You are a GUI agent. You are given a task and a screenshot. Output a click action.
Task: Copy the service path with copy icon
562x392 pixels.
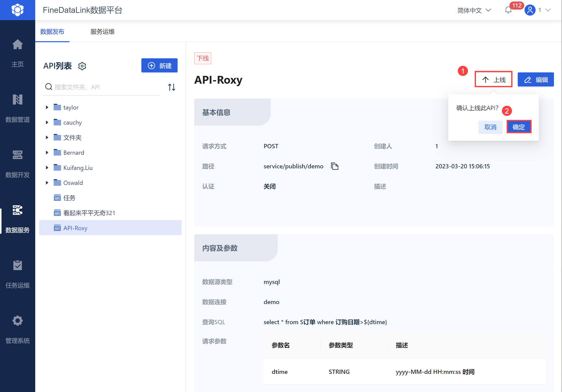pos(335,166)
